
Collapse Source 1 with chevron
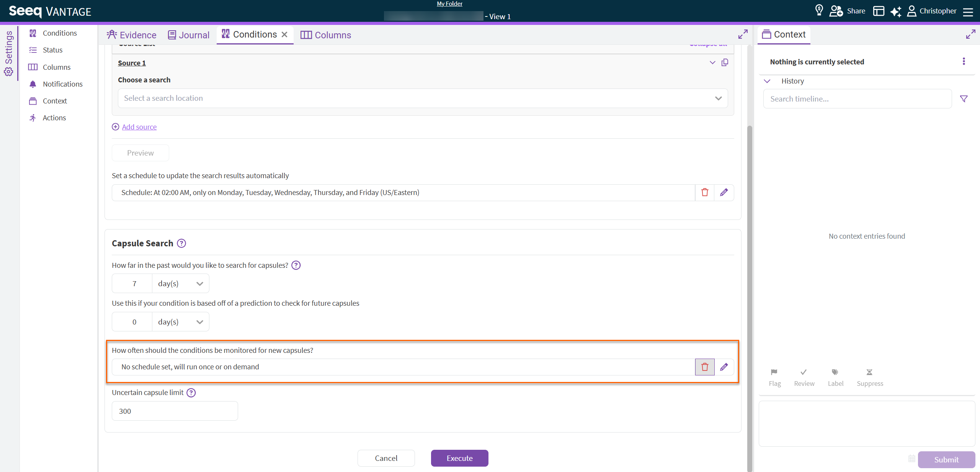712,62
